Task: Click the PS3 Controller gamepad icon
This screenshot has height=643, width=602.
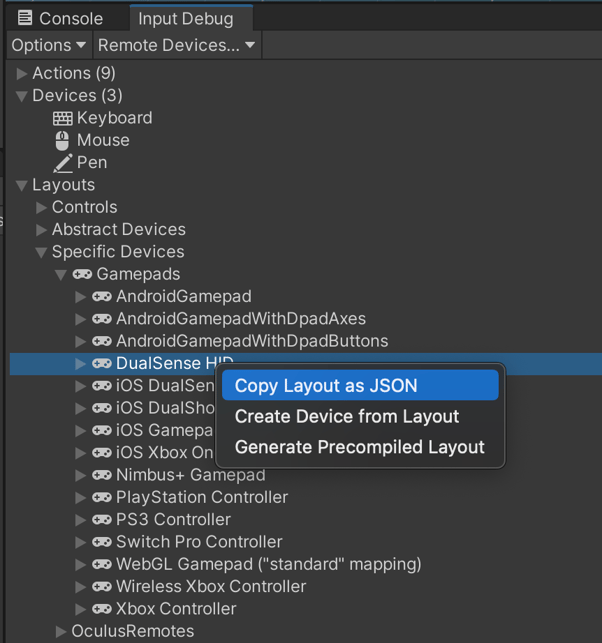Action: pyautogui.click(x=102, y=520)
